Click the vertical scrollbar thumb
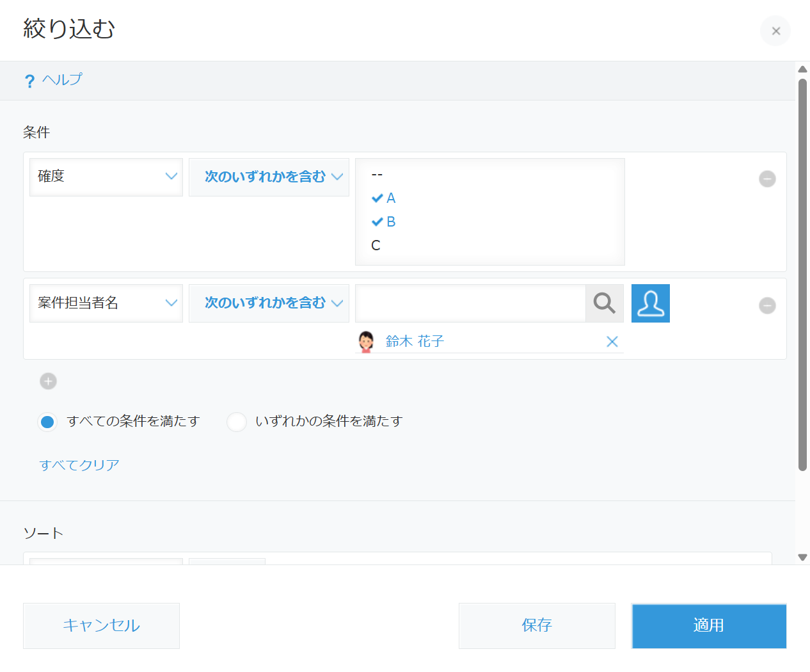Image resolution: width=810 pixels, height=672 pixels. (802, 274)
